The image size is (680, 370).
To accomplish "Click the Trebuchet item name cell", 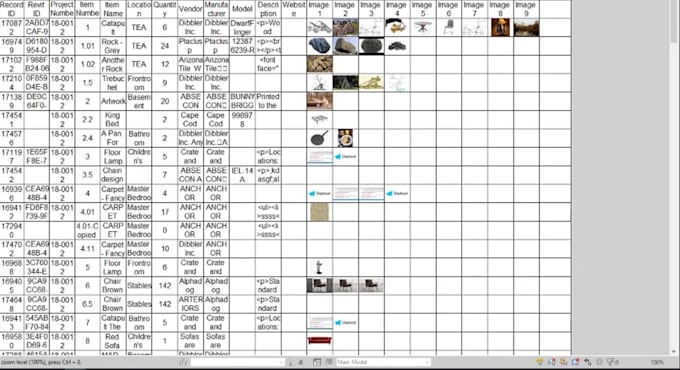I will point(113,83).
